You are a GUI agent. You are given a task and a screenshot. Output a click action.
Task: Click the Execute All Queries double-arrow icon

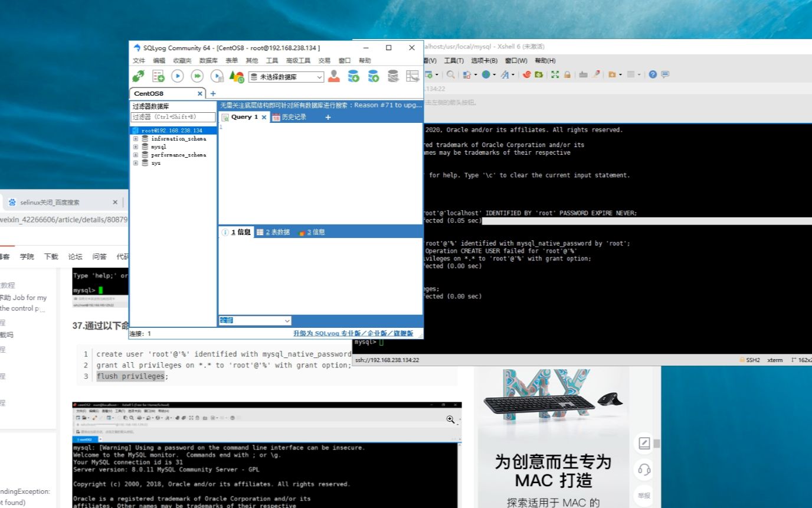pos(197,76)
